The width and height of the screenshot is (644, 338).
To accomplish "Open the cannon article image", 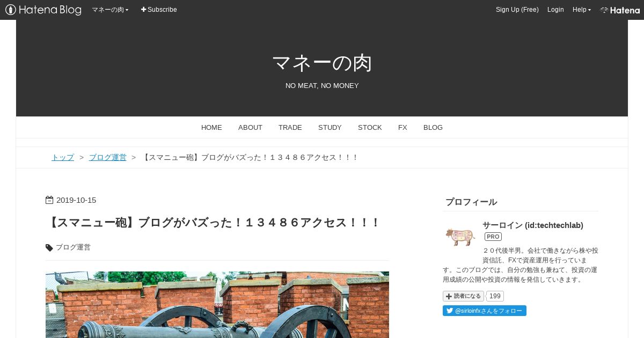I will pyautogui.click(x=217, y=305).
